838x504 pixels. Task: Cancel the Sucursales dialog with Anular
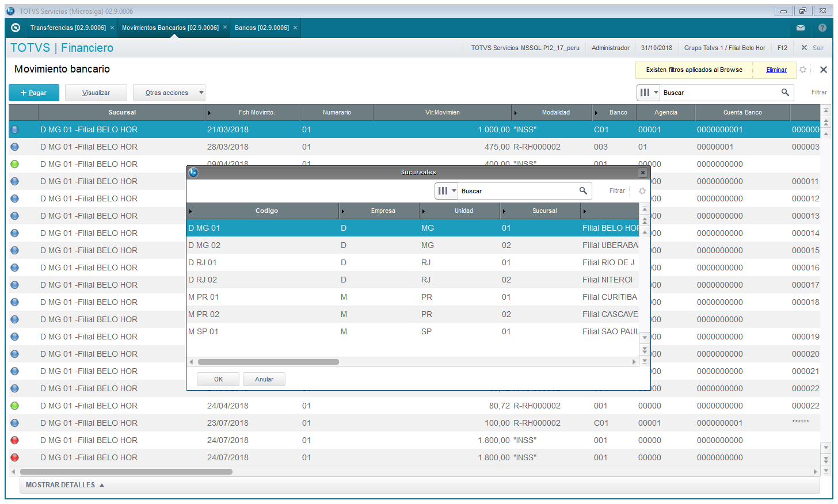coord(264,379)
